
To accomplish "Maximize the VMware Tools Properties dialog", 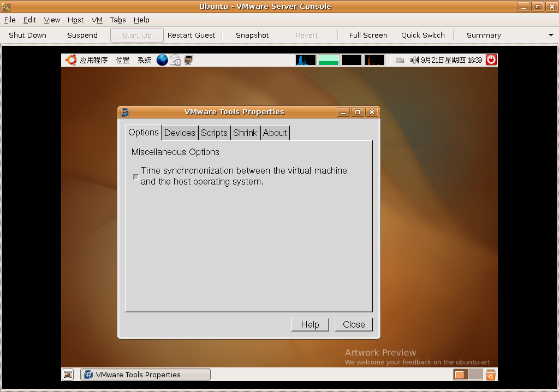I will click(358, 112).
